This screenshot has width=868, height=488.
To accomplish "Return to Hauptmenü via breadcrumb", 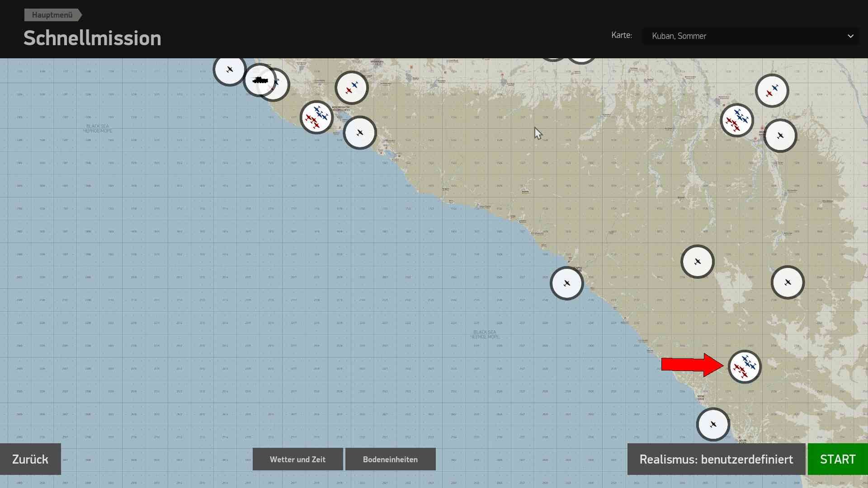I will tap(52, 15).
